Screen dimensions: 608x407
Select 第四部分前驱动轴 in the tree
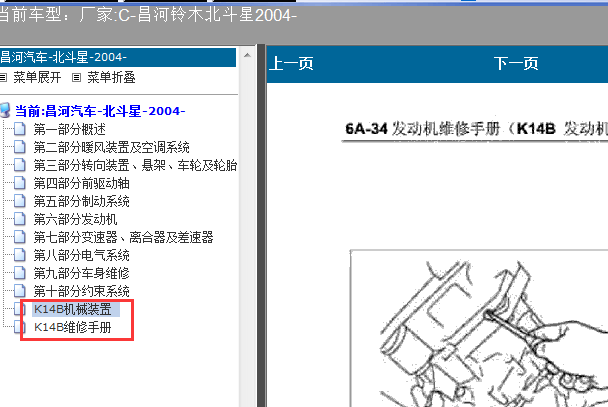81,183
